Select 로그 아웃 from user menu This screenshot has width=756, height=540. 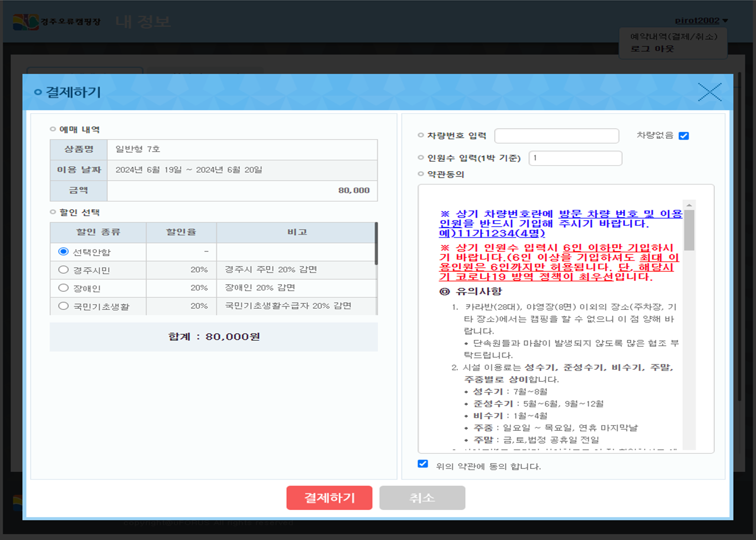coord(652,49)
